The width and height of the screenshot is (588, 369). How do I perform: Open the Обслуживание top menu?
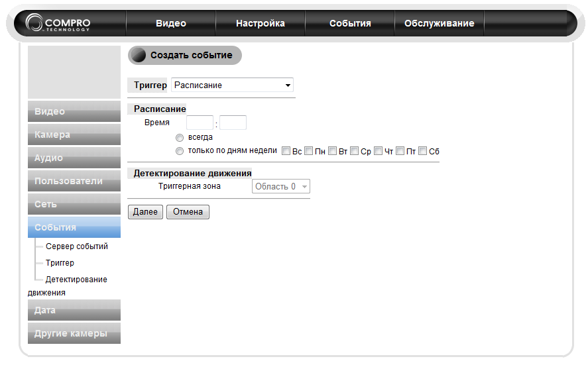[x=440, y=23]
